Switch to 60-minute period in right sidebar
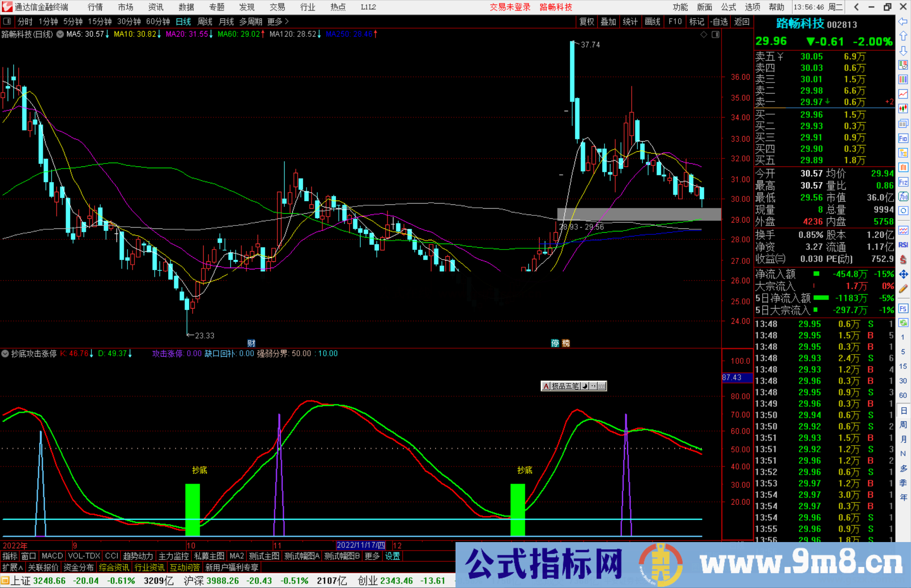Image resolution: width=911 pixels, height=588 pixels. (x=903, y=395)
